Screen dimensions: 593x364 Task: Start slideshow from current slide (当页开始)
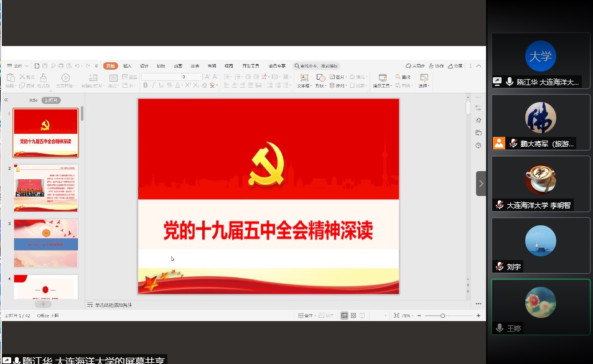[x=65, y=80]
